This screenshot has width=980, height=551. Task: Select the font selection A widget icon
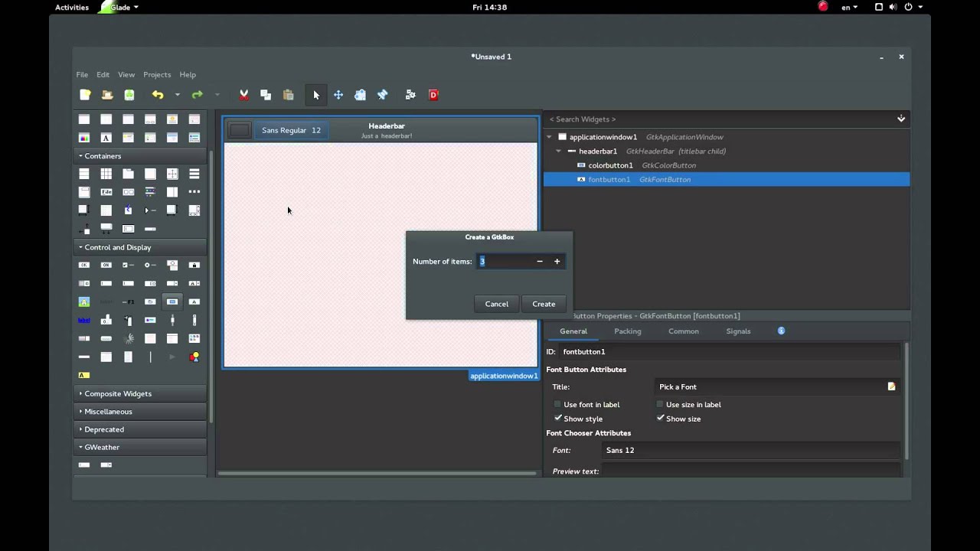pos(106,138)
